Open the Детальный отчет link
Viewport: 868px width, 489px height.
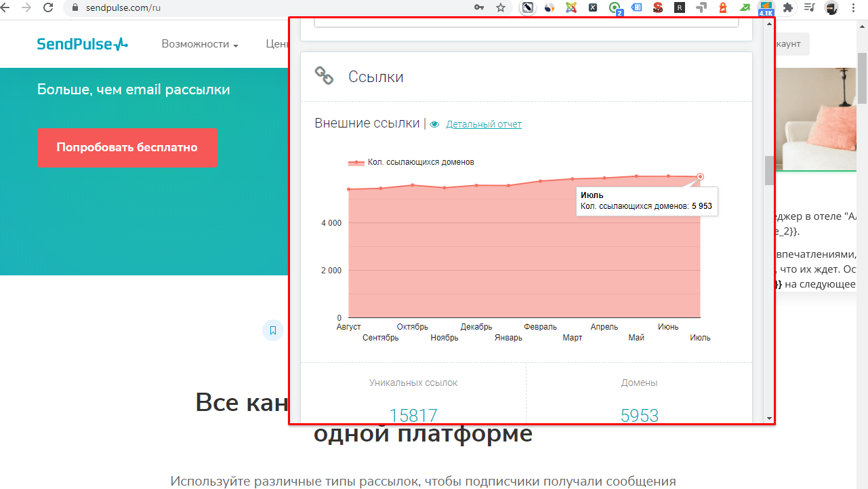click(x=484, y=124)
